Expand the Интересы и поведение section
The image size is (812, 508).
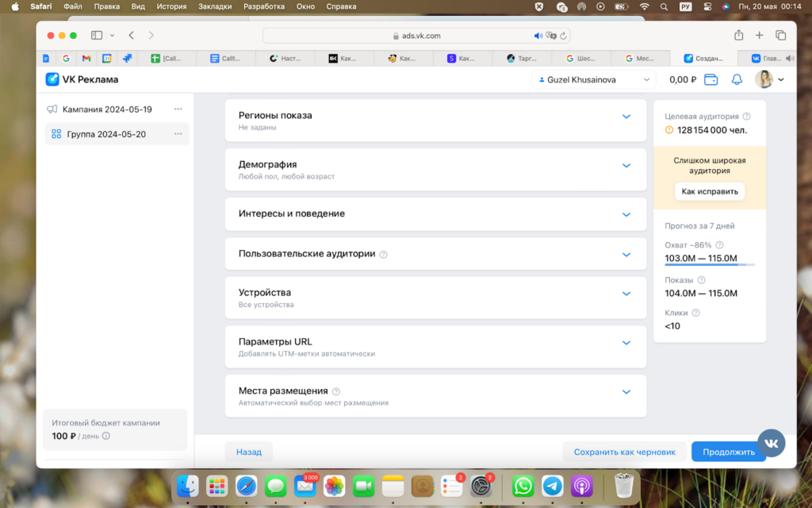pos(626,214)
